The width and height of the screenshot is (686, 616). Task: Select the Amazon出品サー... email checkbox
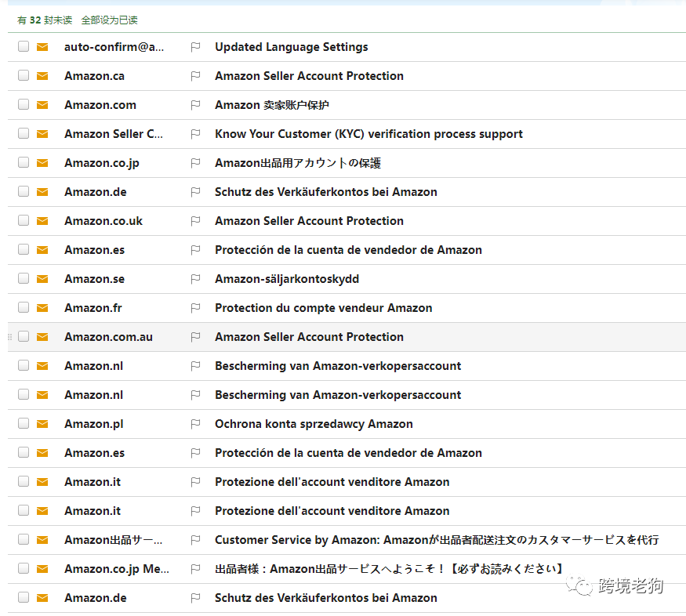(24, 539)
